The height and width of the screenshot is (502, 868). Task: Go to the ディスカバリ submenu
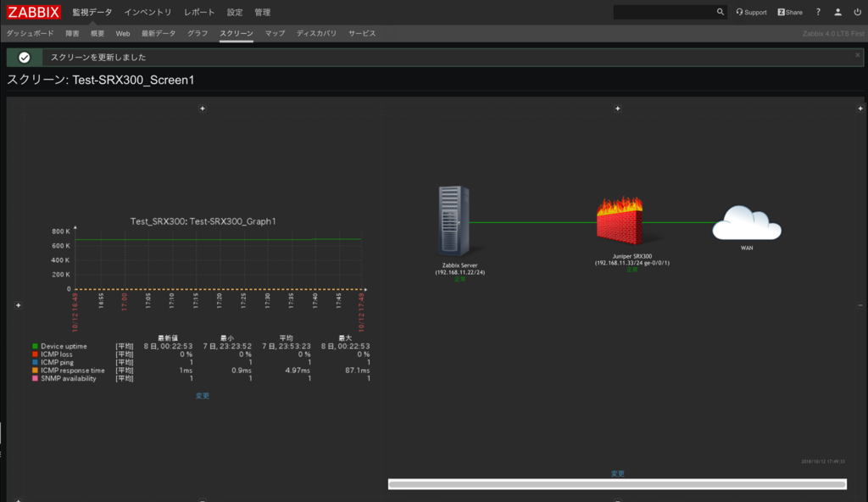point(317,33)
